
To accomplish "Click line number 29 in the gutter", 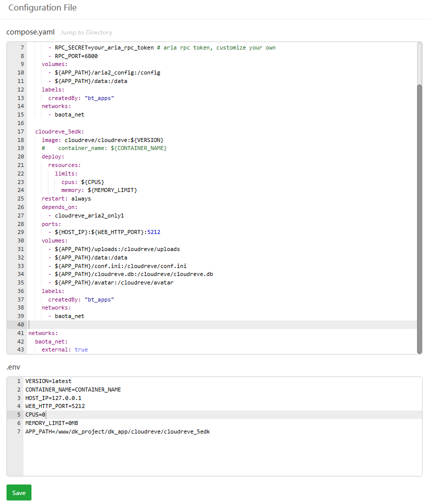I will [x=20, y=232].
